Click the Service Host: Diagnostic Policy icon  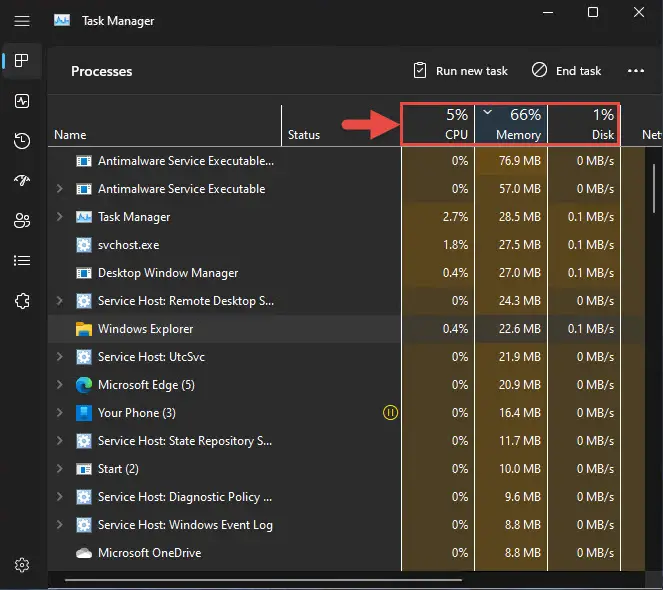pyautogui.click(x=84, y=497)
